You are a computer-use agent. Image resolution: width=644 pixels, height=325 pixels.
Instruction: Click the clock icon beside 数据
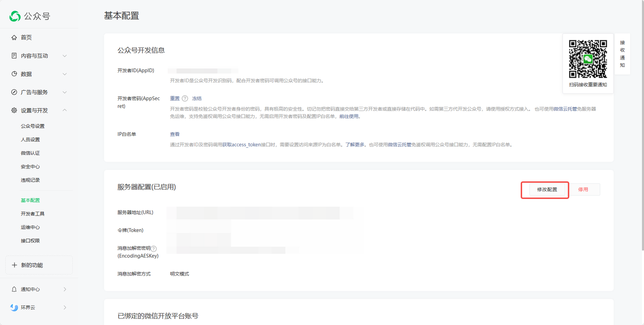[x=13, y=74]
